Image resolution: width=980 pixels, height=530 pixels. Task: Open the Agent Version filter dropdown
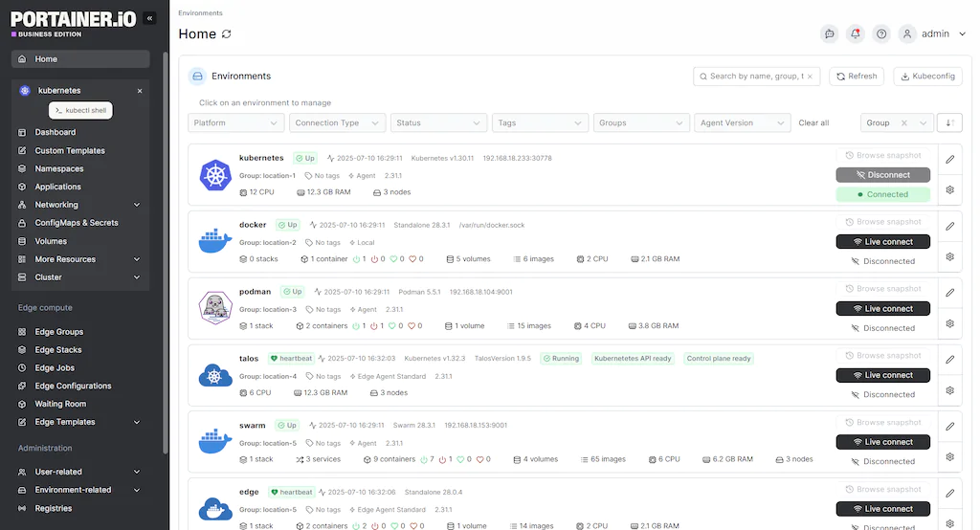(x=743, y=122)
